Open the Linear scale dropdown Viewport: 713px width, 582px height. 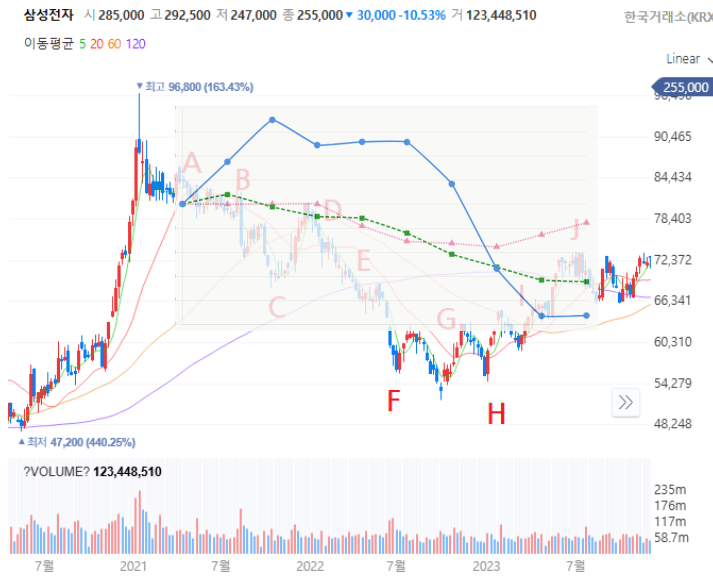[688, 59]
